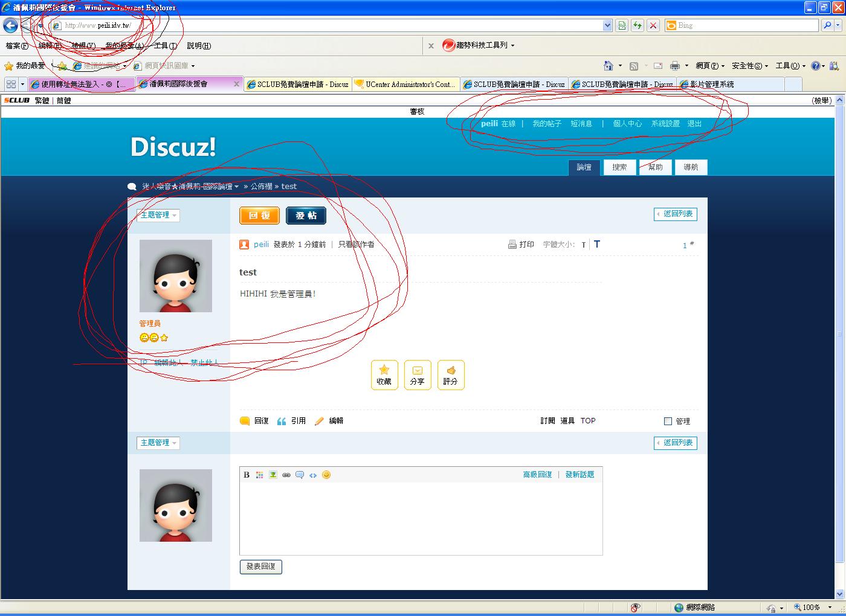This screenshot has width=846, height=616.
Task: Open the 工具(O) command bar menu
Action: pyautogui.click(x=790, y=66)
